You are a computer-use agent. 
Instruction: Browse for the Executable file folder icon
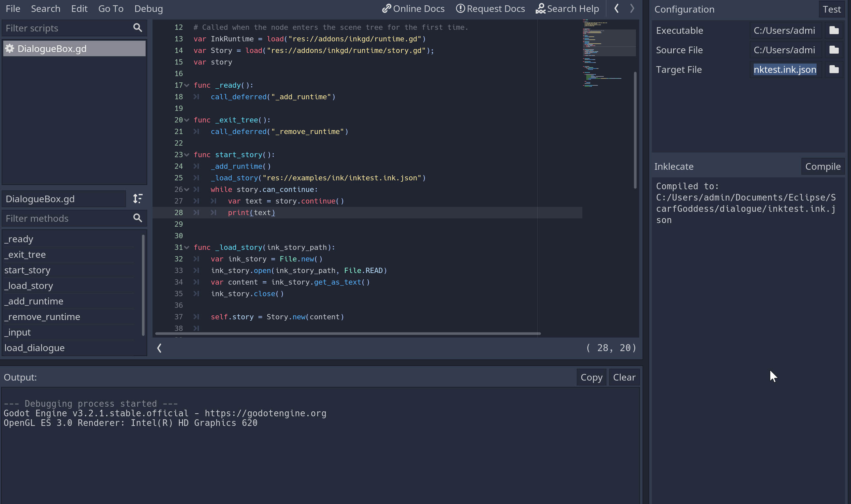pos(834,30)
